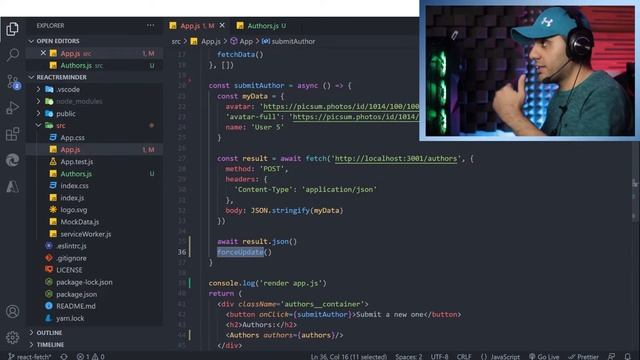Open the Azure icon in activity bar
Screen dimensions: 640x360
pyautogui.click(x=12, y=187)
